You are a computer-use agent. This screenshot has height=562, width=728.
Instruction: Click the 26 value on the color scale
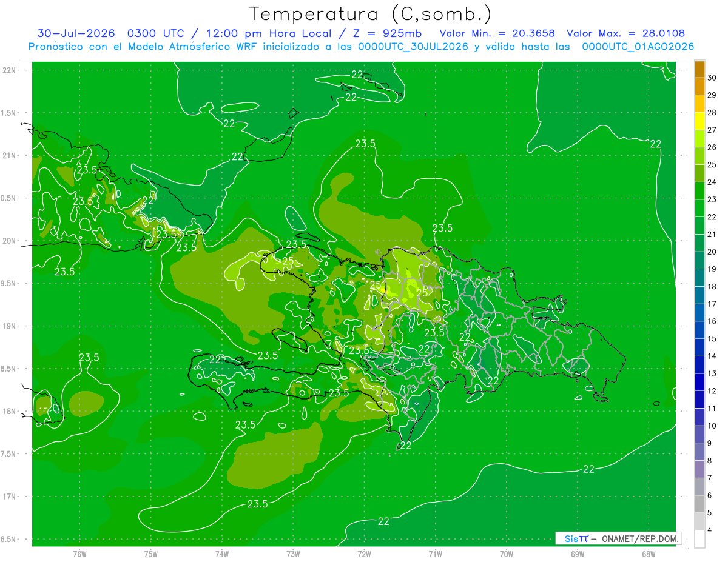(712, 147)
